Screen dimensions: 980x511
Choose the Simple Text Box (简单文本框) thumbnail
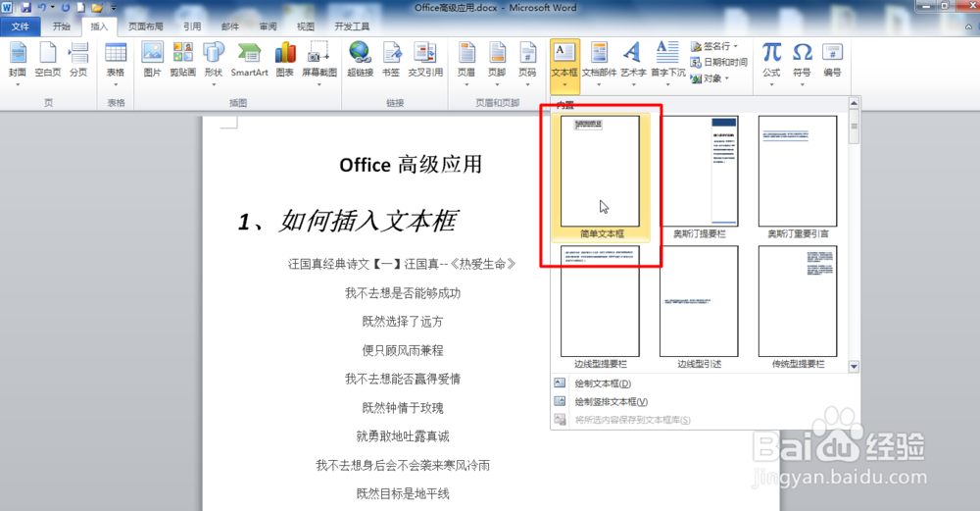(601, 177)
